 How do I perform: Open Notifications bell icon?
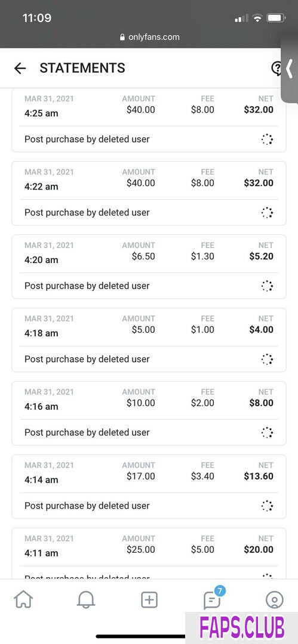86,600
